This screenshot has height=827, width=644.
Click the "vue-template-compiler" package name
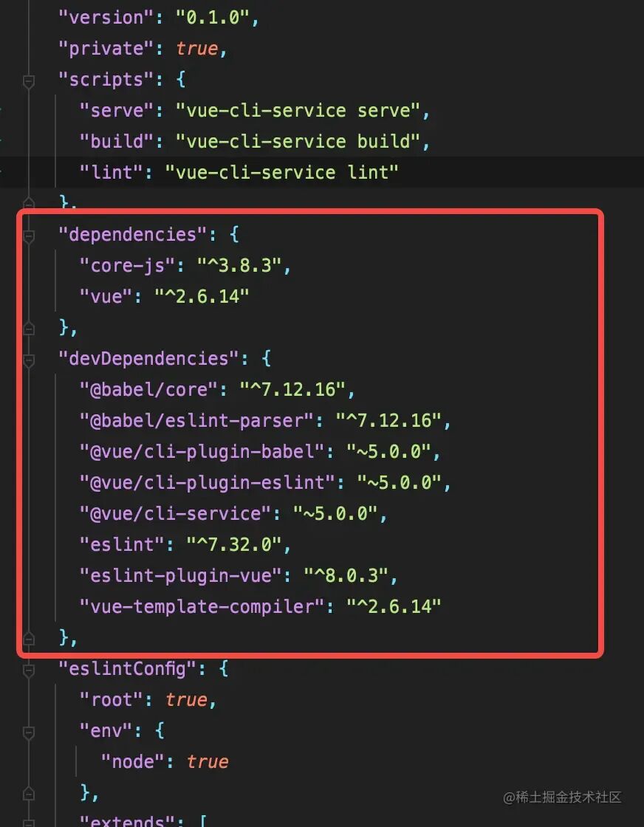[202, 606]
